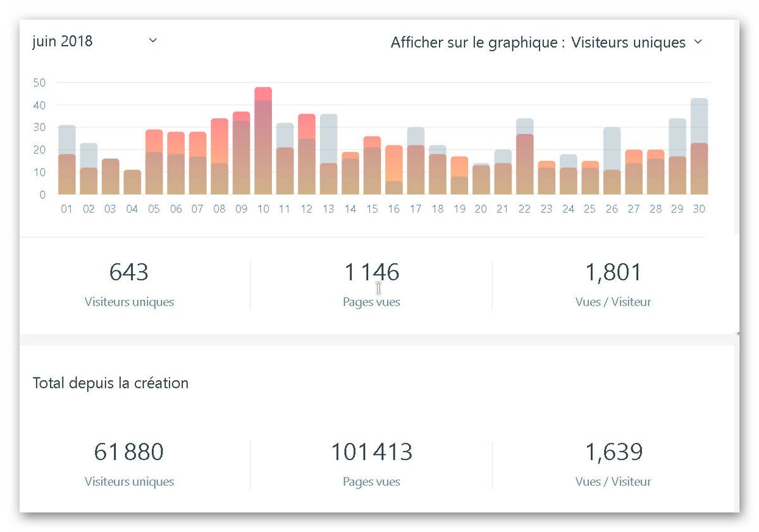Image resolution: width=759 pixels, height=532 pixels.
Task: Click the bar for day 19
Action: point(459,175)
